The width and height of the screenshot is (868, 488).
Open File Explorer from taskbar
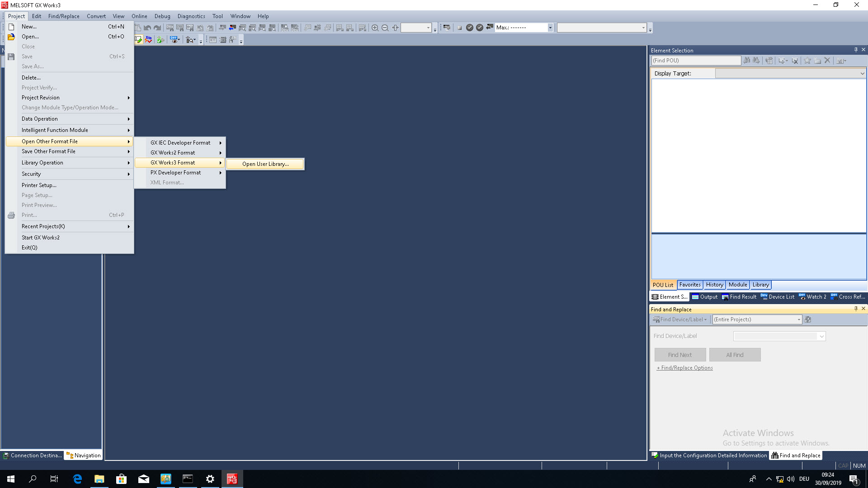click(x=99, y=479)
